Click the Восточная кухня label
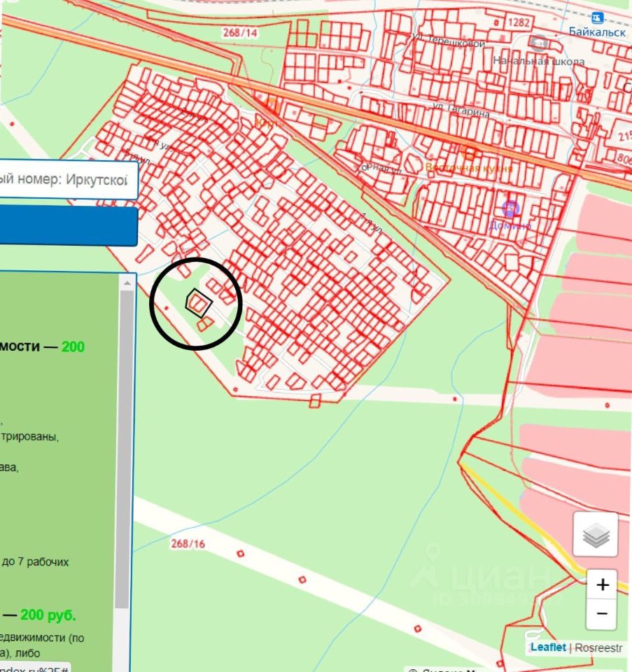The height and width of the screenshot is (672, 632). [x=469, y=167]
